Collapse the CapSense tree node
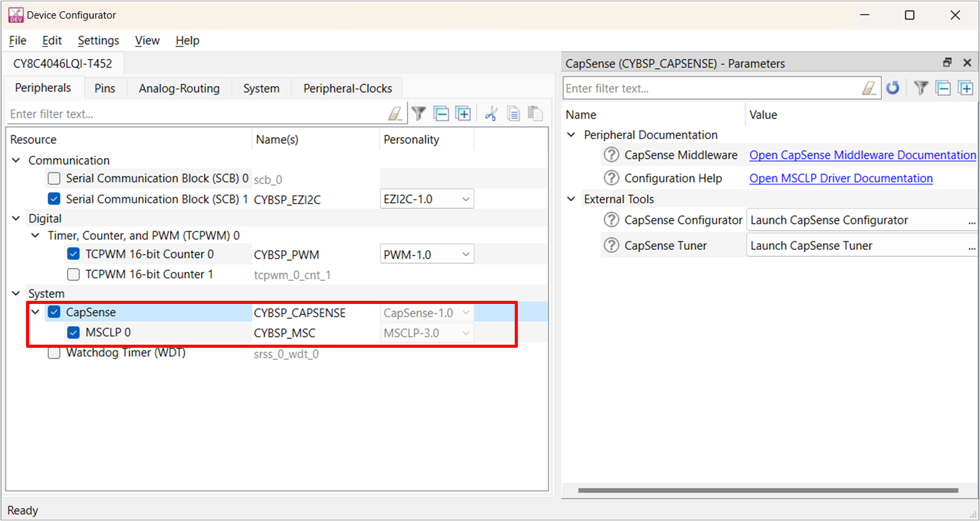 coord(35,312)
